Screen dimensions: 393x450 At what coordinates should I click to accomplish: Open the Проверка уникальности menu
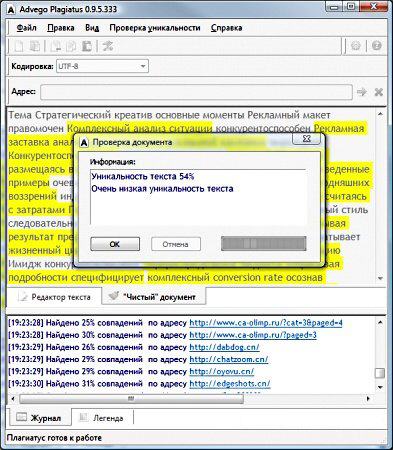pyautogui.click(x=155, y=28)
